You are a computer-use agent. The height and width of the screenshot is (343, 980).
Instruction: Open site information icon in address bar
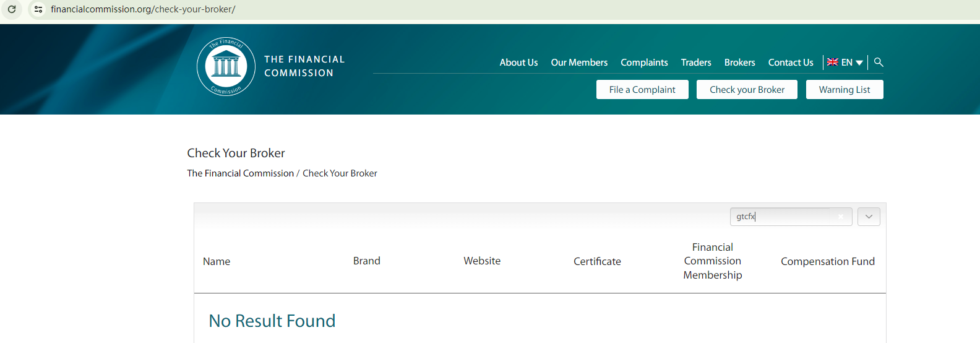(38, 9)
